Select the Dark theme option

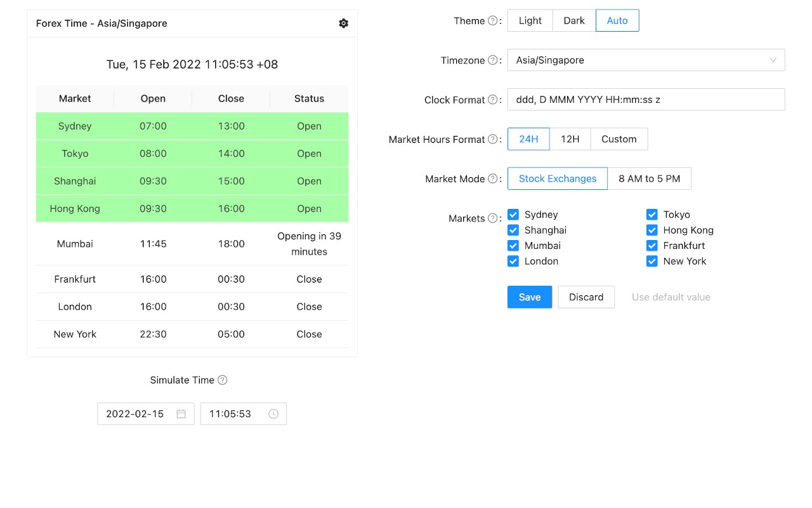pyautogui.click(x=574, y=21)
